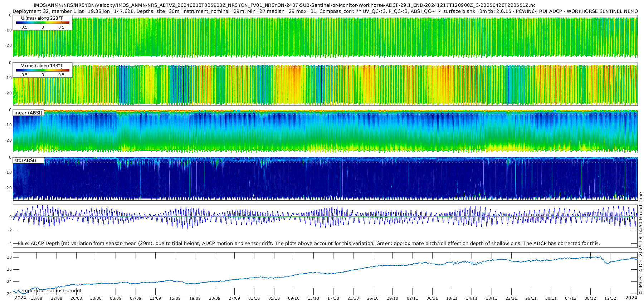Viewport: 644px width, 304px height.
Task: Click the blue ADCP depth variation caption
Action: (308, 244)
